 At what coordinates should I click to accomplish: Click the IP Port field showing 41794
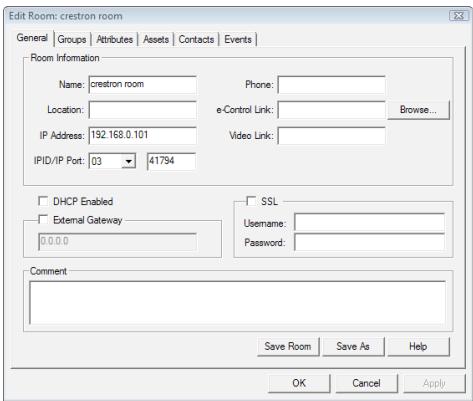[x=171, y=161]
